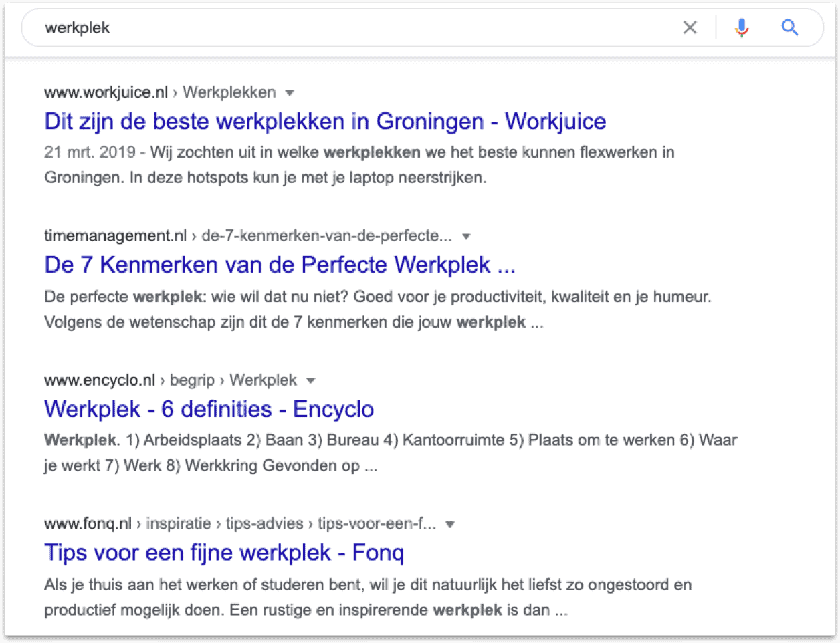The height and width of the screenshot is (643, 840).
Task: Click the snippet 'De perfecte werkplek: wie wil dat'
Action: 378,309
